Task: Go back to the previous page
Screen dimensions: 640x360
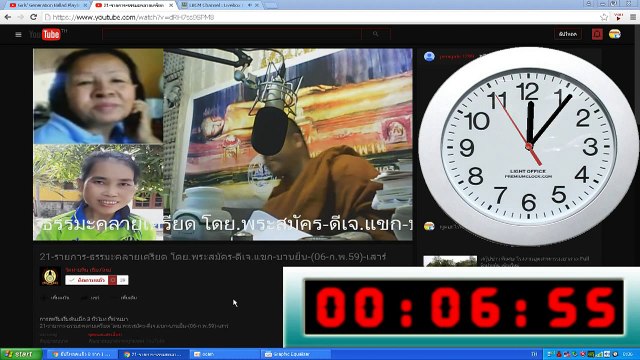Action: [x=8, y=17]
